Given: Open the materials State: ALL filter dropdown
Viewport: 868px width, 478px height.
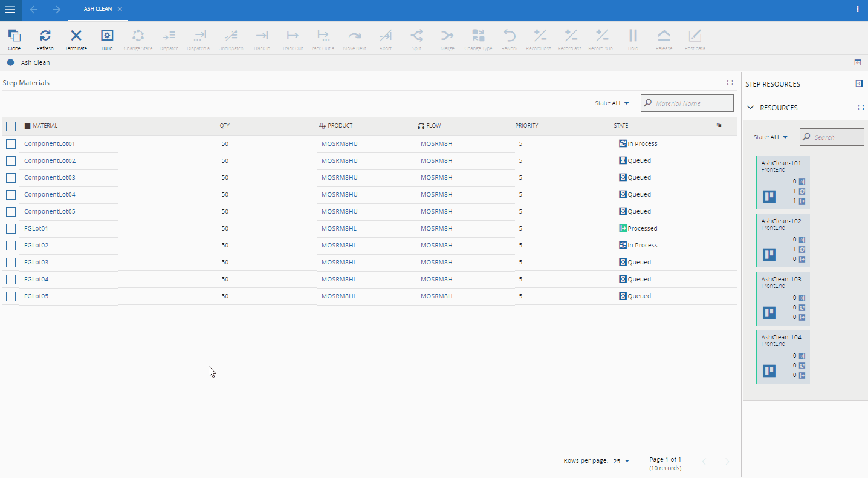Looking at the screenshot, I should pos(612,103).
